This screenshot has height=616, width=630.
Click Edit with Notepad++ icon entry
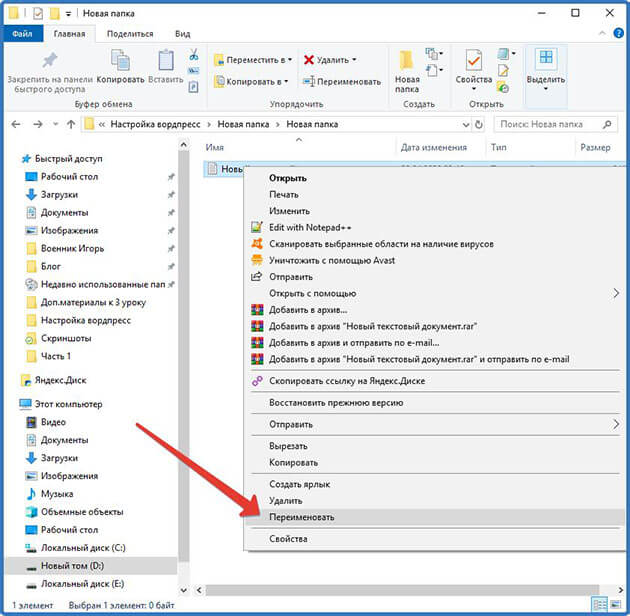coord(257,227)
